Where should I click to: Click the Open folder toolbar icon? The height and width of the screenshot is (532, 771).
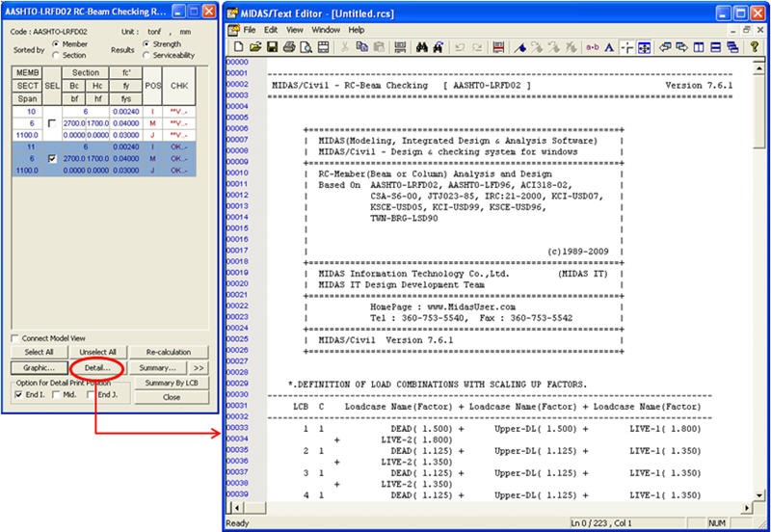click(255, 47)
